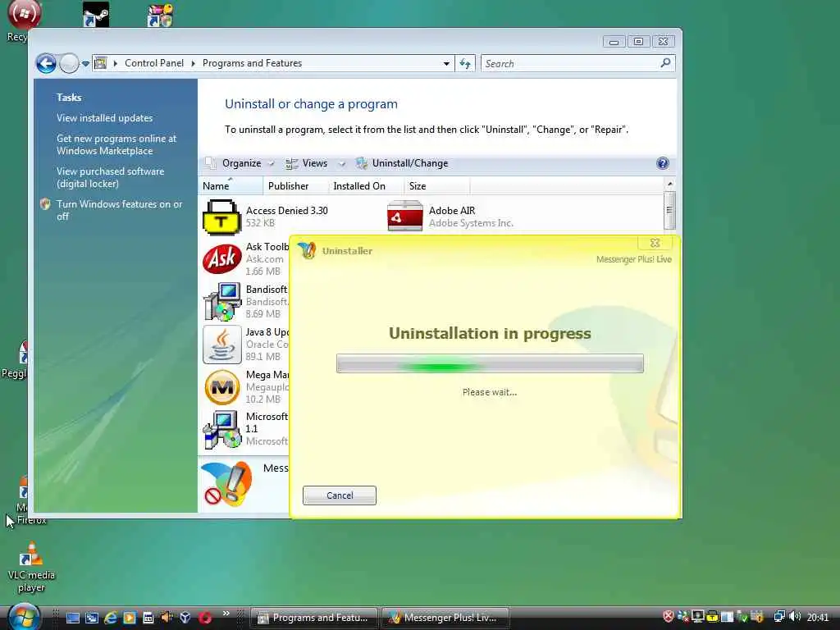The height and width of the screenshot is (630, 840).
Task: Select the Bandisoft installer icon
Action: point(221,302)
